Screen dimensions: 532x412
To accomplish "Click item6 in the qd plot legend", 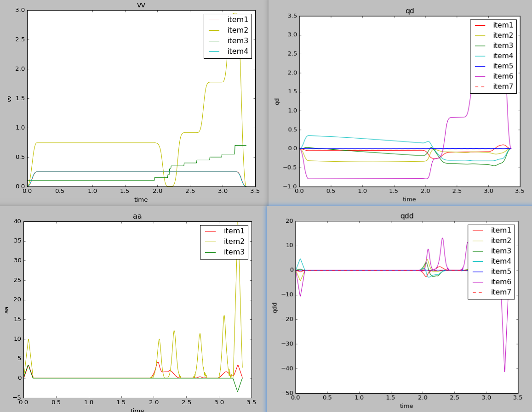I will click(x=503, y=76).
